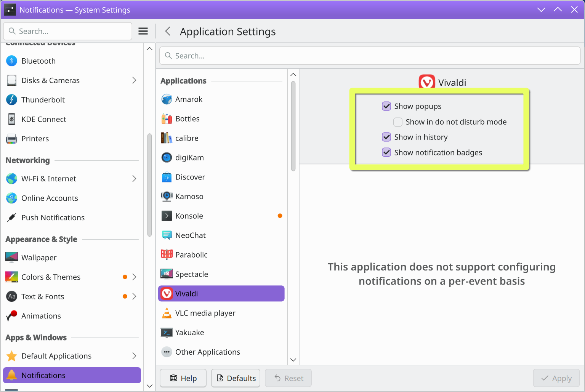
Task: Open the hamburger menu icon
Action: click(x=143, y=31)
